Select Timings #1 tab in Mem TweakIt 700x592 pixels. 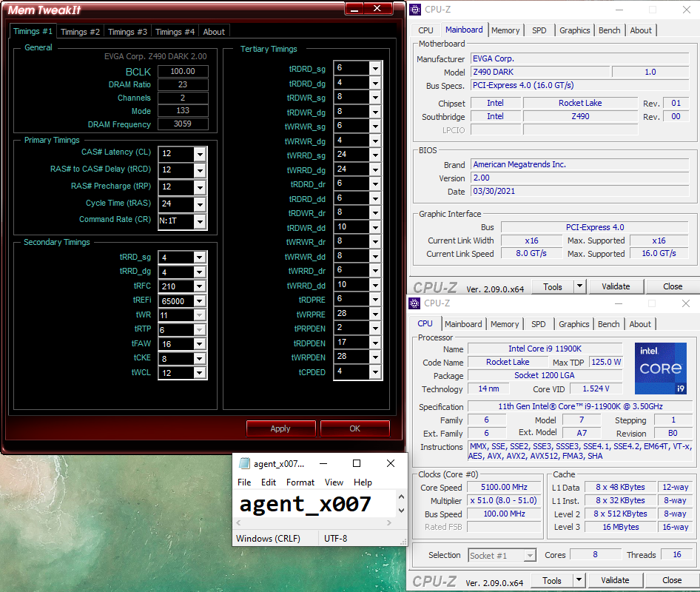(33, 31)
